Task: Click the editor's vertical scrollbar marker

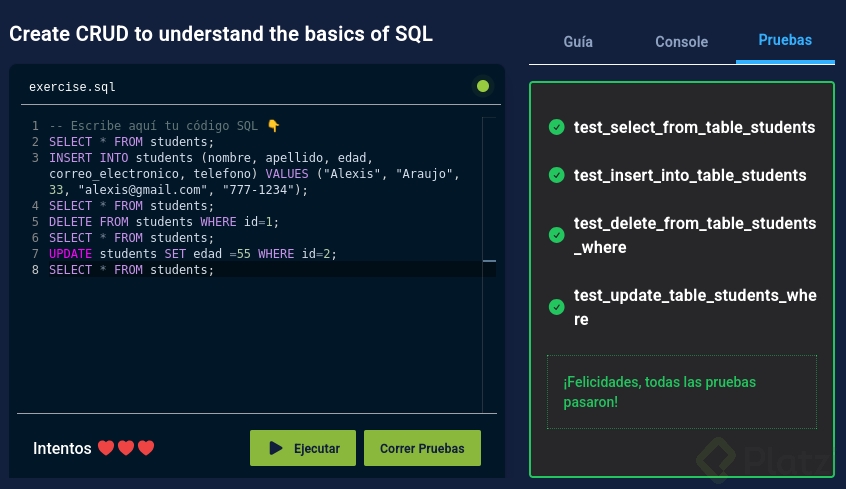Action: click(489, 261)
